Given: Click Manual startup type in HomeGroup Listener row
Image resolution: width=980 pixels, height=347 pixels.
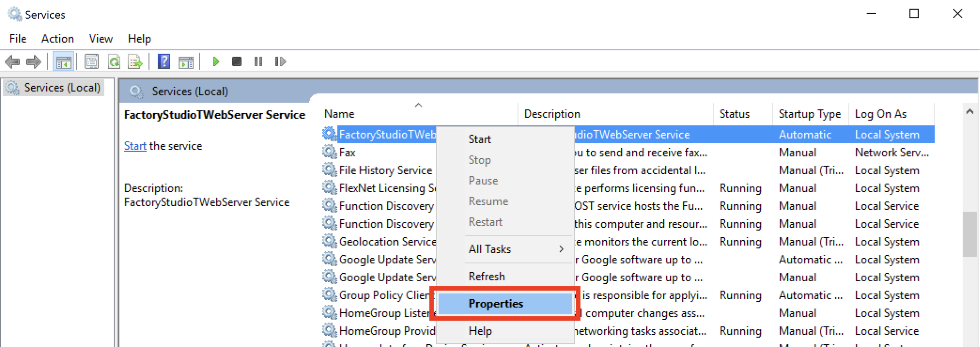Looking at the screenshot, I should coord(798,313).
